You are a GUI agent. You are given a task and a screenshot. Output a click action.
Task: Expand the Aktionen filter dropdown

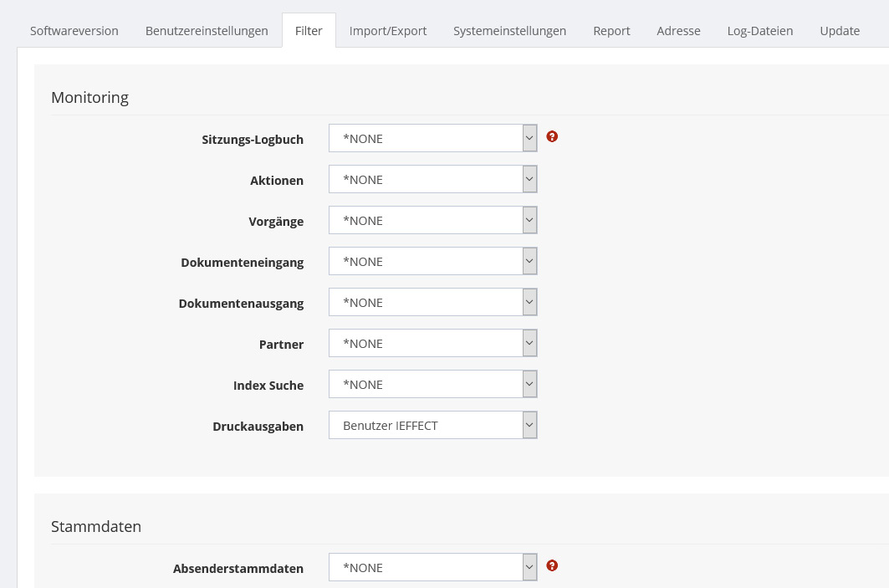432,180
